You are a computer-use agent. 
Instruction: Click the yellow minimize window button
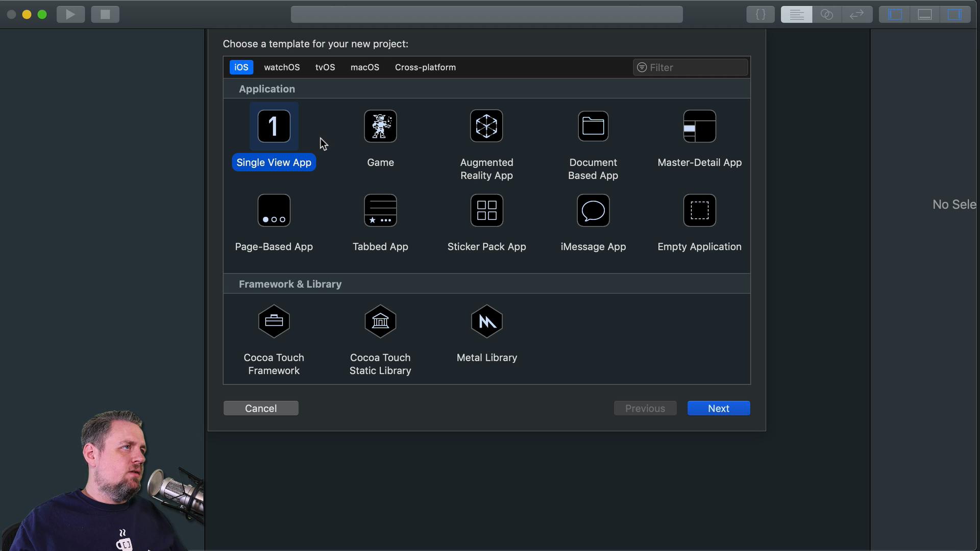click(x=27, y=14)
